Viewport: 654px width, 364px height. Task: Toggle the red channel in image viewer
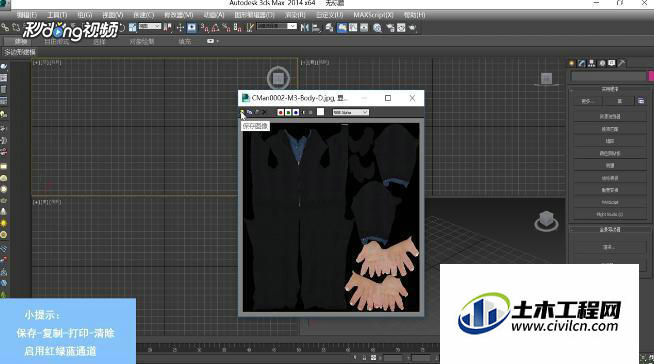click(281, 112)
